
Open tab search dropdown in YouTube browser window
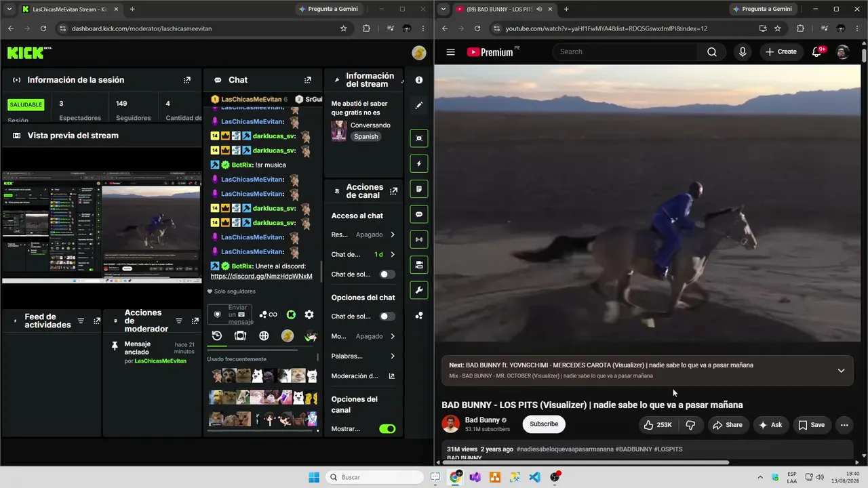tap(443, 9)
